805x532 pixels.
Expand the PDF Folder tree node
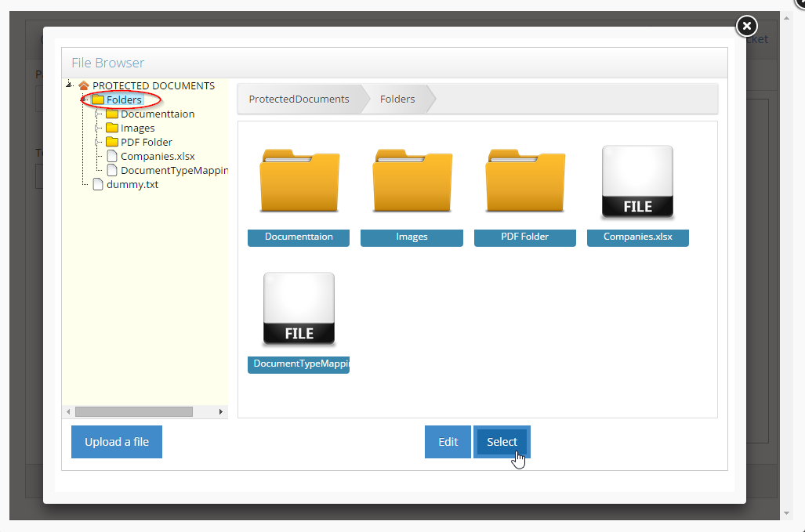click(x=98, y=143)
